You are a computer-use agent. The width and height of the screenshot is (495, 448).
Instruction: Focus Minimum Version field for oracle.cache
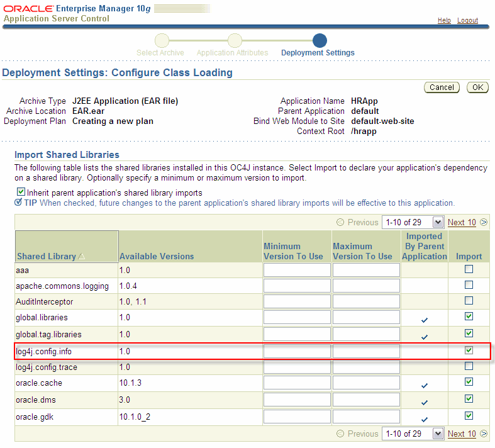click(x=297, y=383)
